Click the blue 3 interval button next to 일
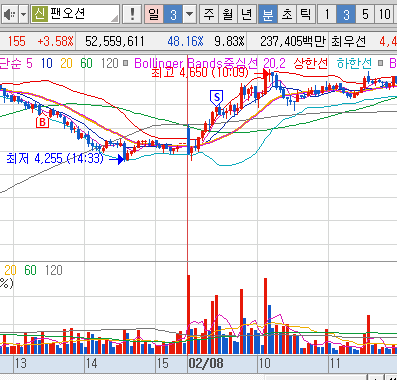Viewport: 397px width, 380px height. 173,14
